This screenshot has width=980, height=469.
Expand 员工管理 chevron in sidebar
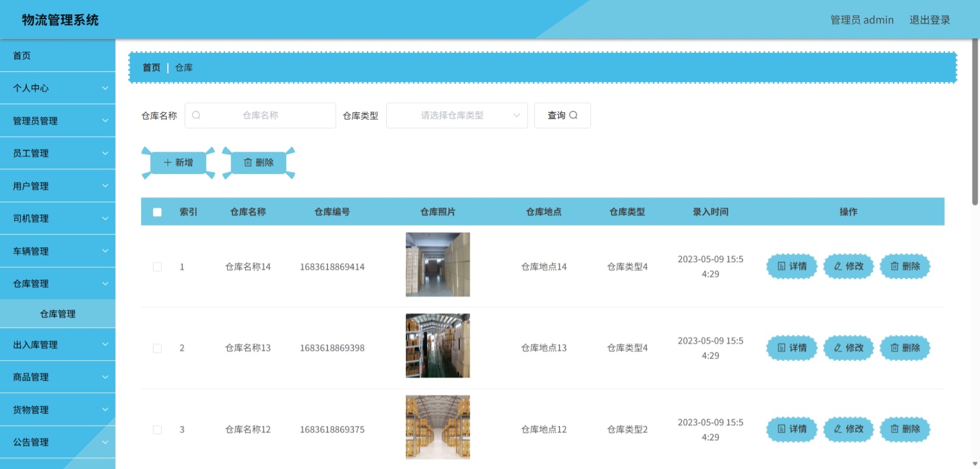(x=105, y=153)
